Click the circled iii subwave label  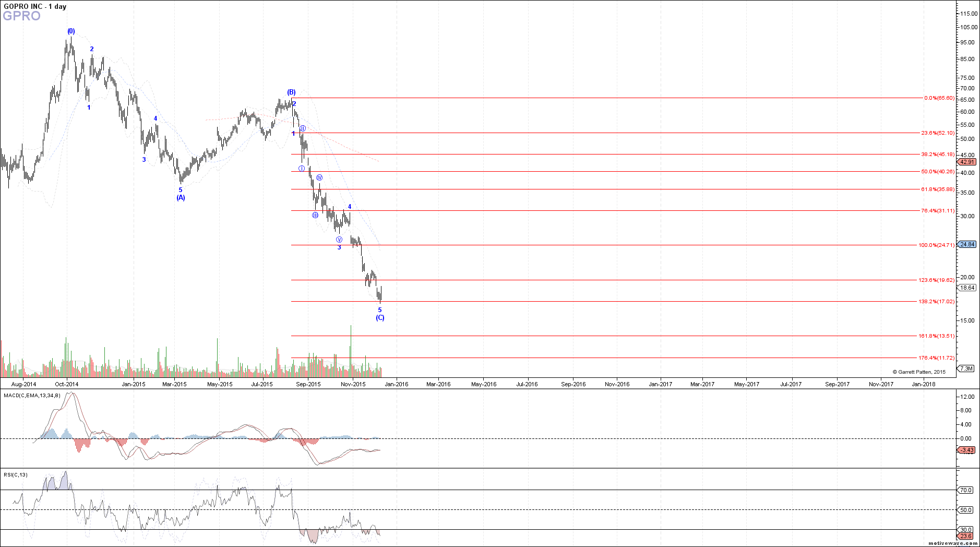pos(315,215)
